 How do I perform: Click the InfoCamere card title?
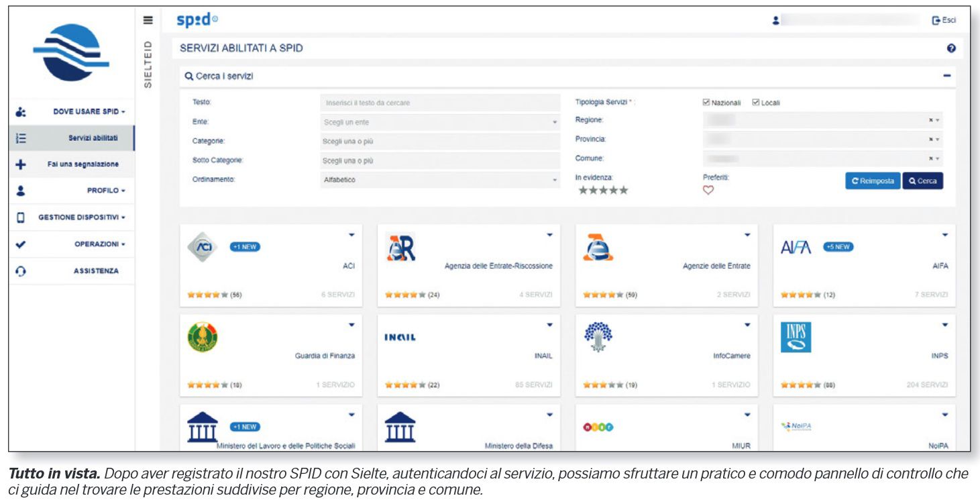click(x=732, y=356)
